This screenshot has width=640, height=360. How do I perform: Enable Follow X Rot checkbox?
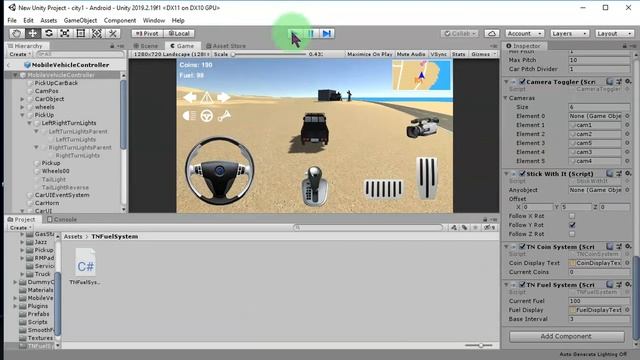572,216
